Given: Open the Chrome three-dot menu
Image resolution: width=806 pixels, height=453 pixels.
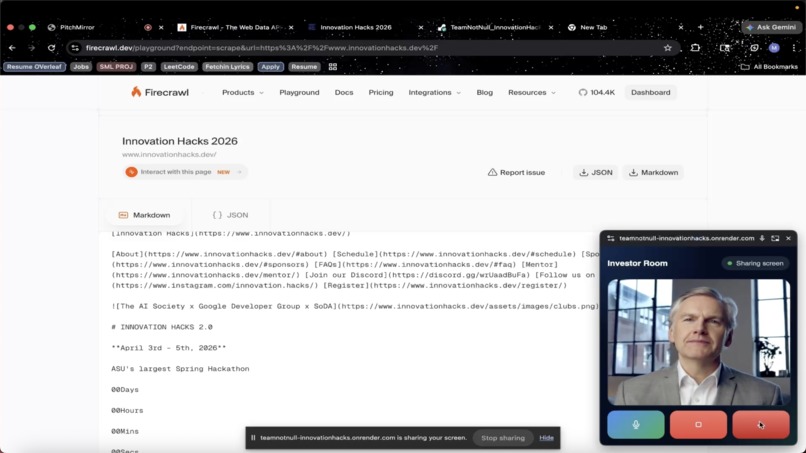Looking at the screenshot, I should [794, 48].
